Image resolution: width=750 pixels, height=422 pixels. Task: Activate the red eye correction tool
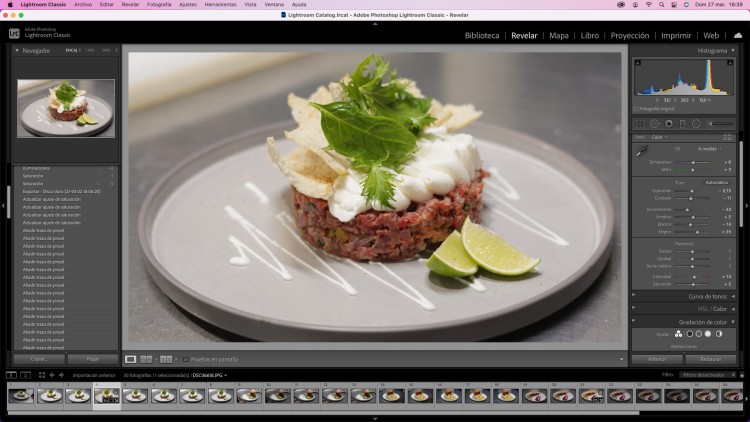tap(669, 124)
